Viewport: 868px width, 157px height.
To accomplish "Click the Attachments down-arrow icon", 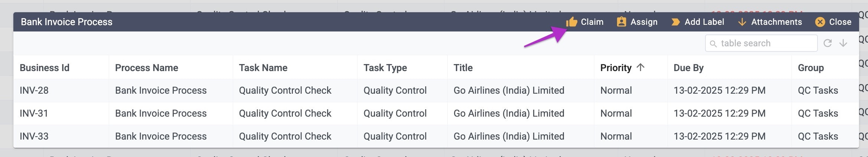I will click(742, 22).
